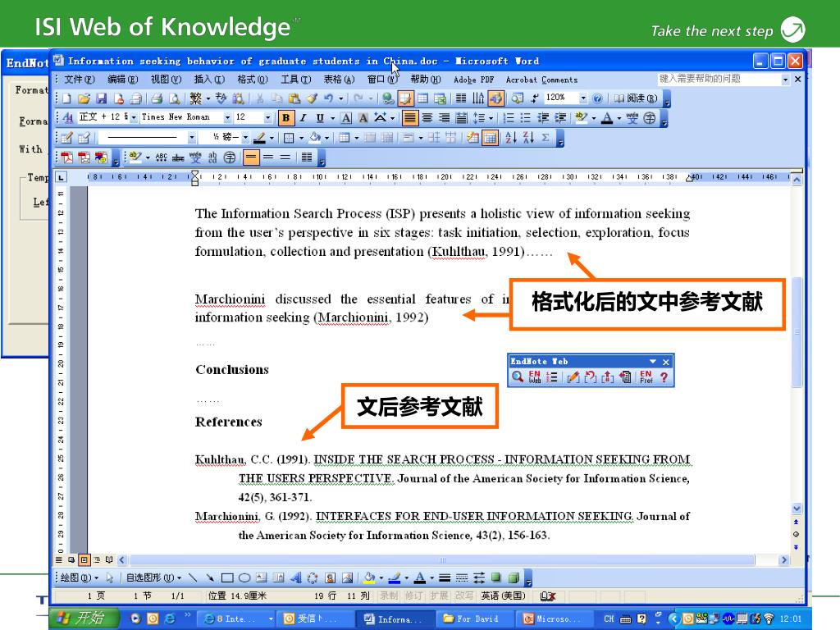Open the 120% zoom dropdown

pos(583,98)
